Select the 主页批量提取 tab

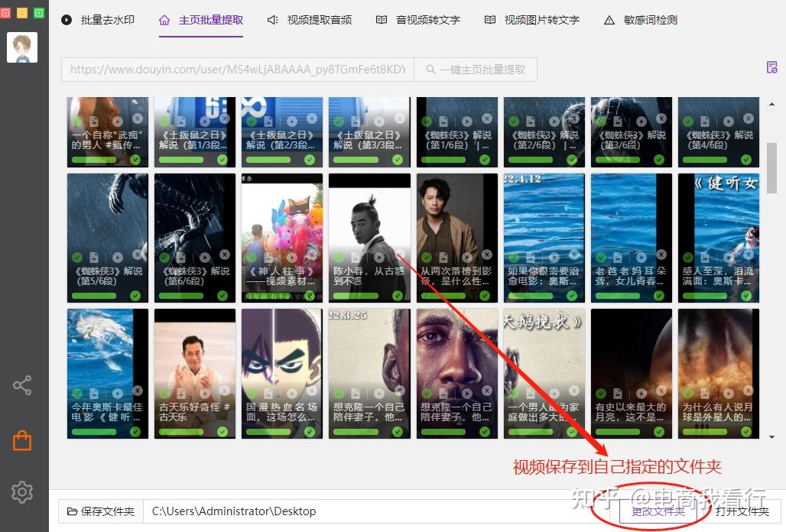201,20
